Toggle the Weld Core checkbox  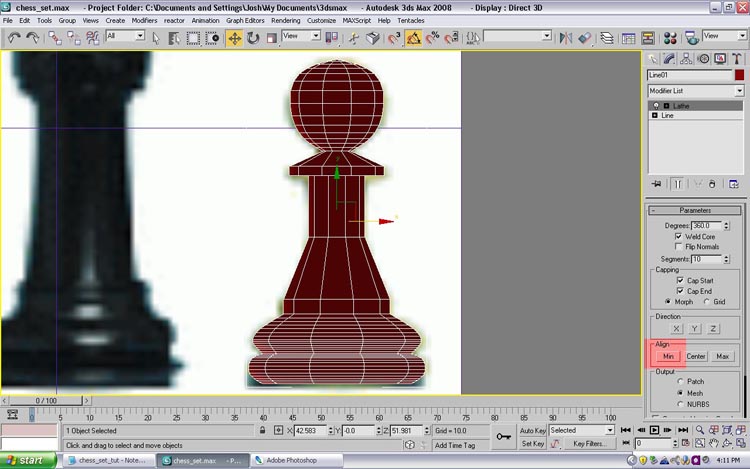679,236
